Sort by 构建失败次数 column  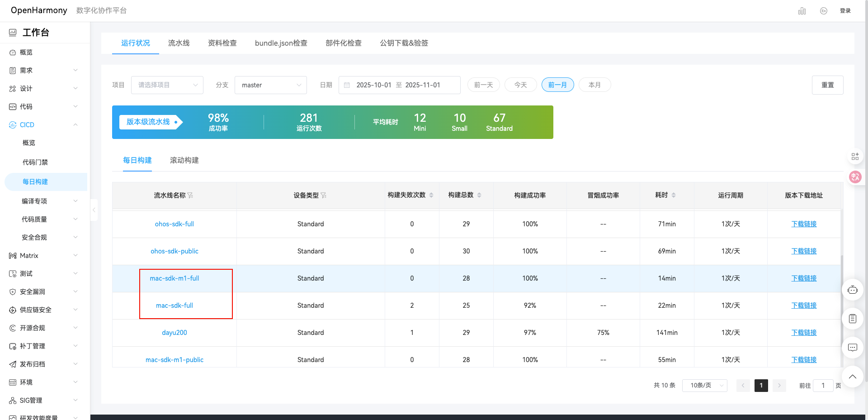(431, 195)
